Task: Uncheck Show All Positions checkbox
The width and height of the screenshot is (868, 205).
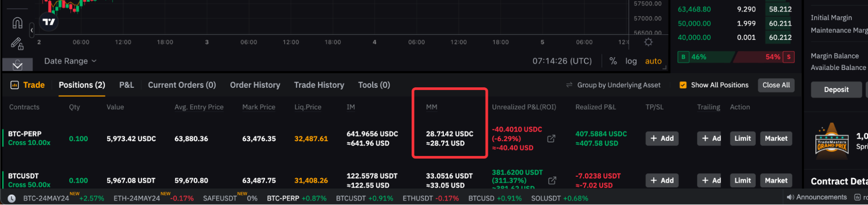Action: 683,85
